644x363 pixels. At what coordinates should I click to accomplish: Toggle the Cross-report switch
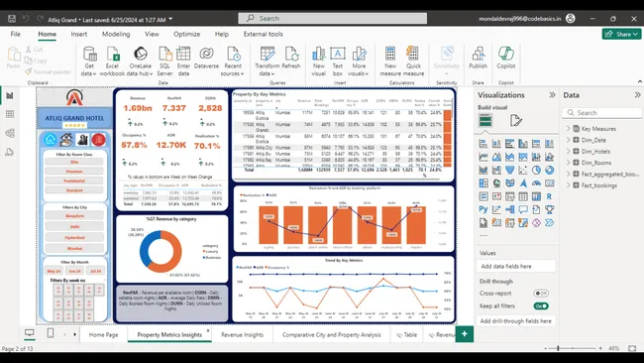[x=541, y=294]
